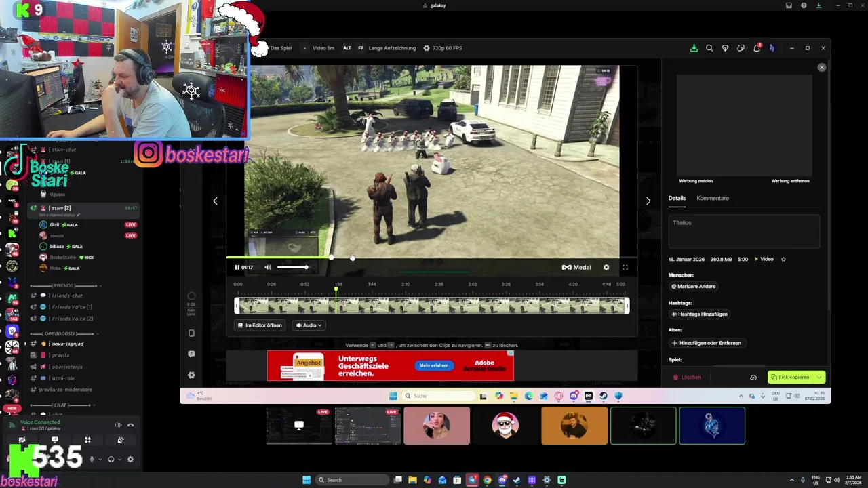Click Link kopieren button

coord(791,377)
